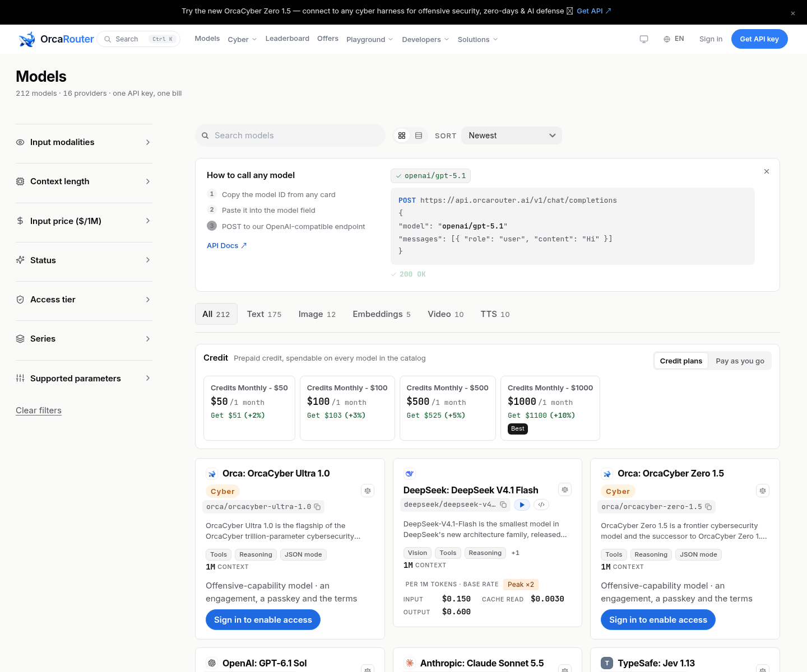This screenshot has height=672, width=807.
Task: Compare OrcaCyber Zero 1.5 using scales icon
Action: [x=763, y=491]
